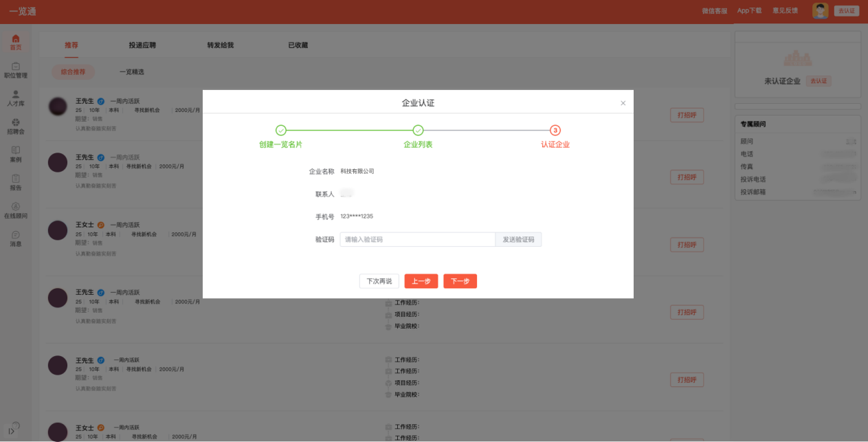Click 投诉邮箱 row in advisor panel
Screen dimensions: 868x442
point(797,192)
